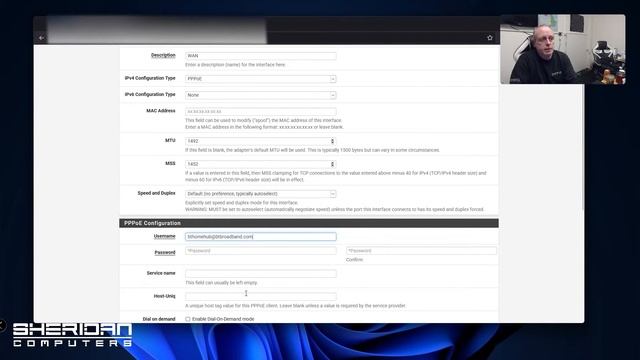Click the Description input field
Image resolution: width=640 pixels, height=360 pixels.
261,56
